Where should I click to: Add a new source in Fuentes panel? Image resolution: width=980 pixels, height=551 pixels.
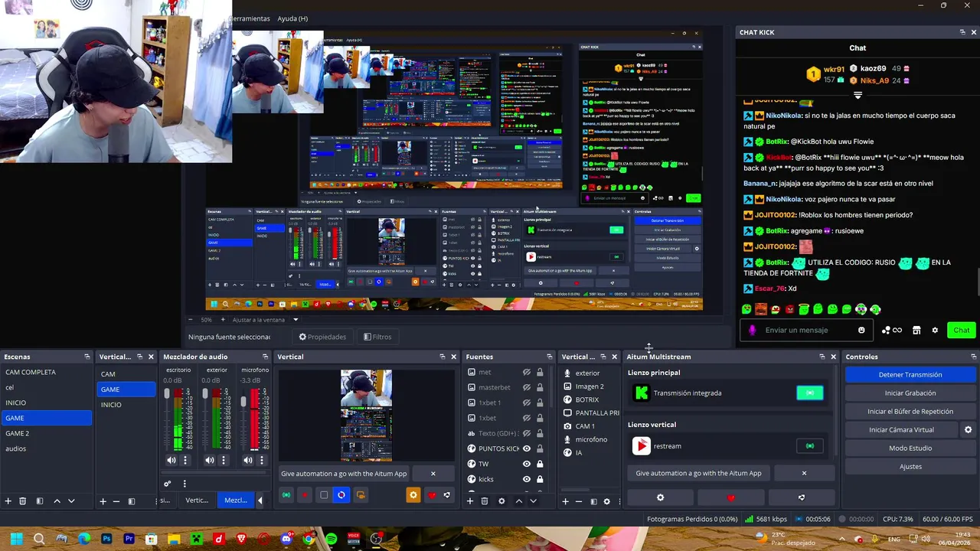[x=470, y=501]
